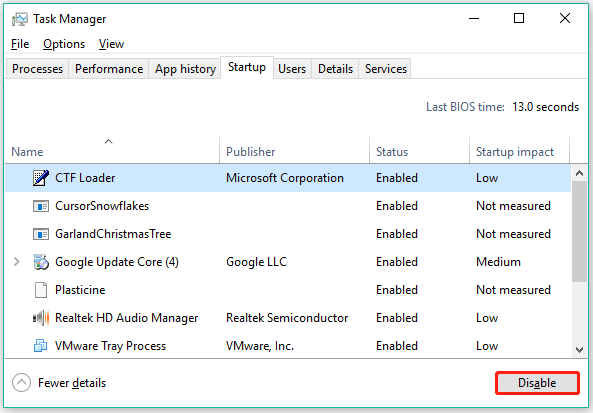The height and width of the screenshot is (413, 593).
Task: Sort by the Status column header
Action: click(419, 150)
